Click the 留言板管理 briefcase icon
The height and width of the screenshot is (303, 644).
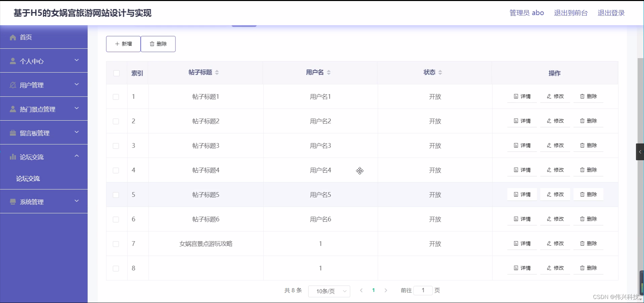(x=13, y=133)
